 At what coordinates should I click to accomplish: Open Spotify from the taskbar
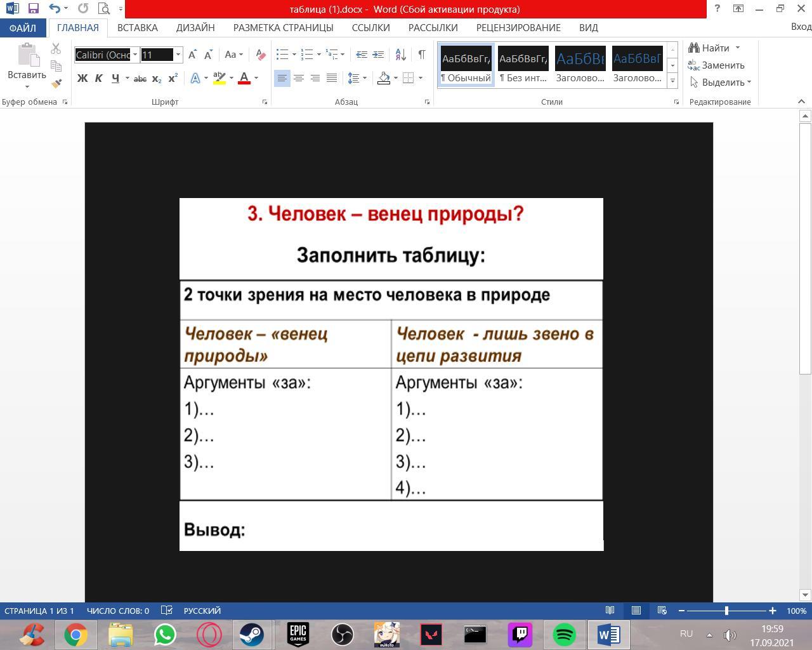click(564, 634)
